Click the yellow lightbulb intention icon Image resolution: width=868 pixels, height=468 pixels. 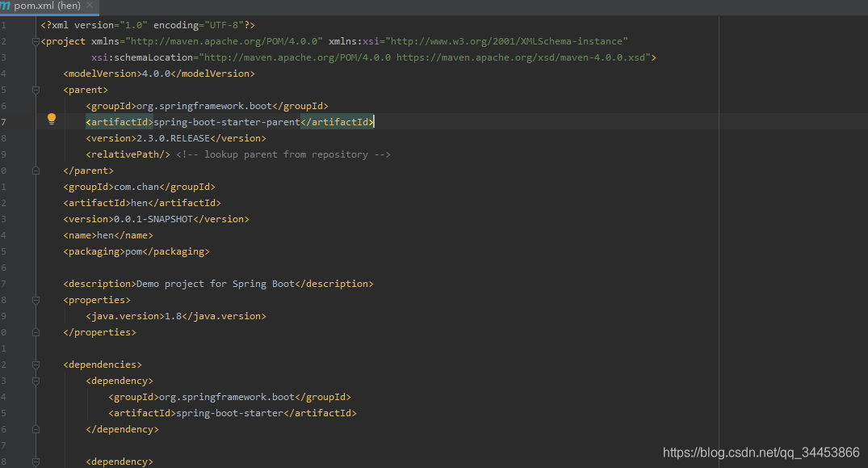point(52,119)
